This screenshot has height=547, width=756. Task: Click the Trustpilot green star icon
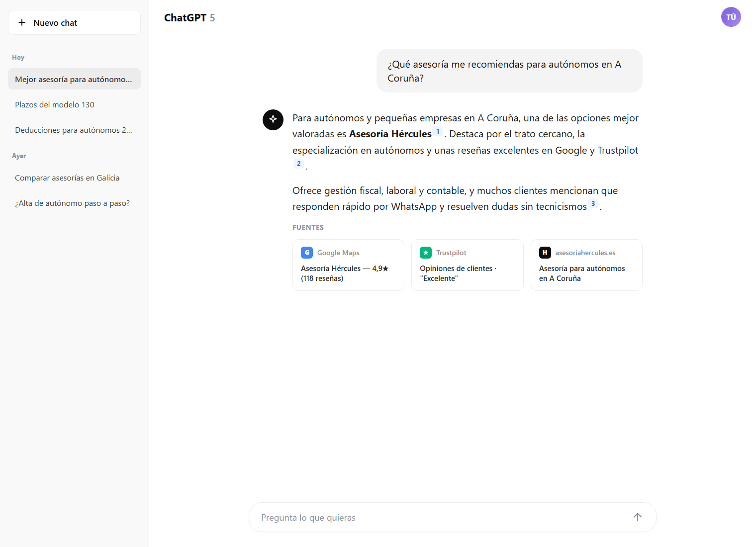click(x=426, y=253)
